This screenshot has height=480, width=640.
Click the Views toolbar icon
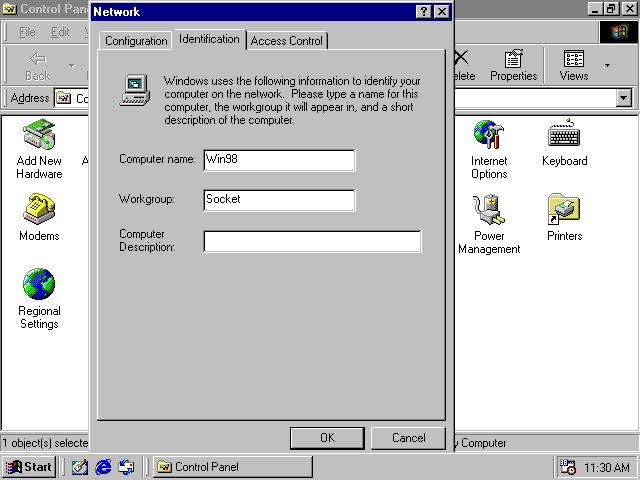coord(574,59)
